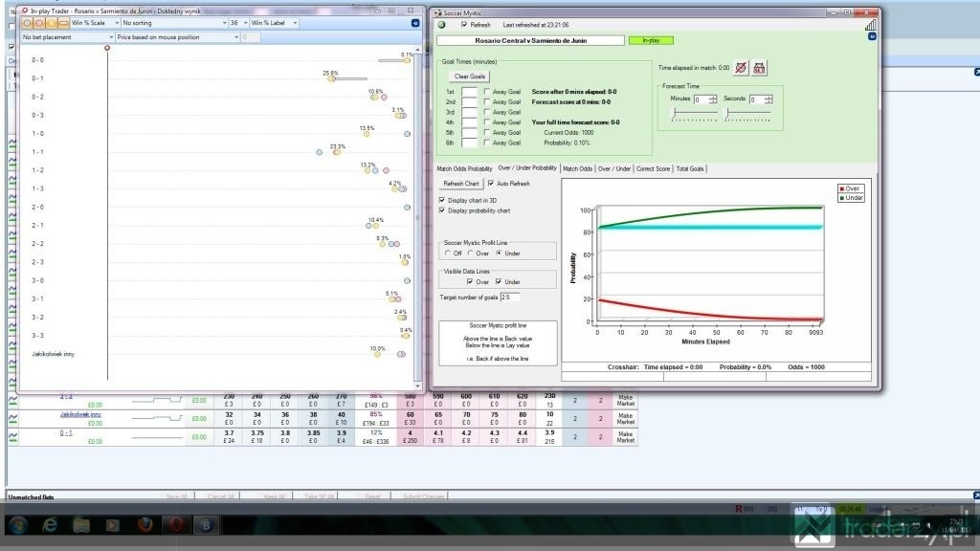
Task: Open the 36 value dropdown
Action: click(x=238, y=23)
